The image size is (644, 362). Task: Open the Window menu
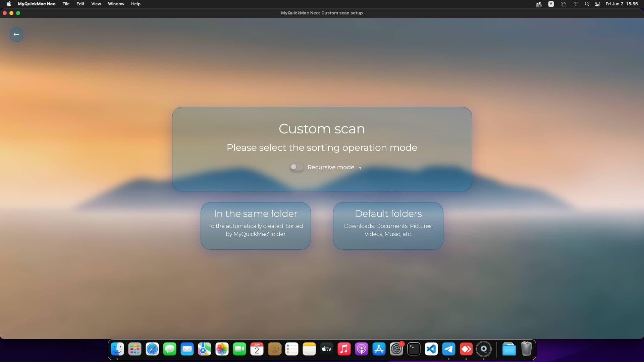(116, 4)
